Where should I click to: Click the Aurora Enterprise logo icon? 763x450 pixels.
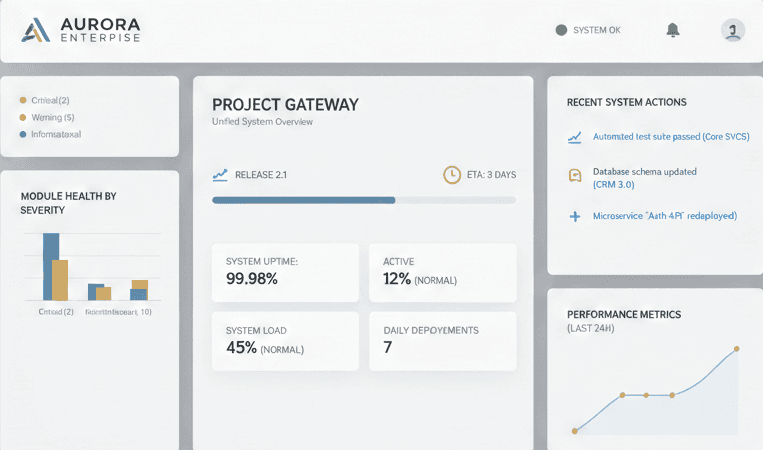click(36, 30)
